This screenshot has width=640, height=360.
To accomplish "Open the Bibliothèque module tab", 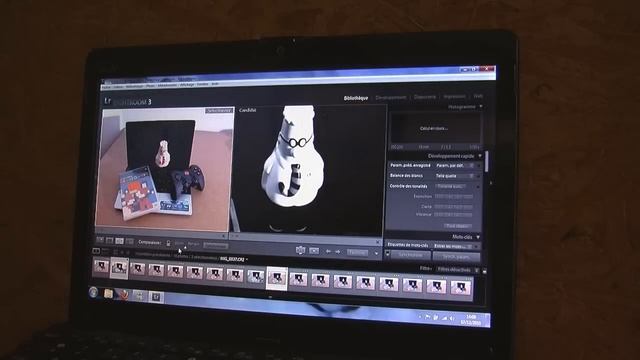I will tap(356, 98).
